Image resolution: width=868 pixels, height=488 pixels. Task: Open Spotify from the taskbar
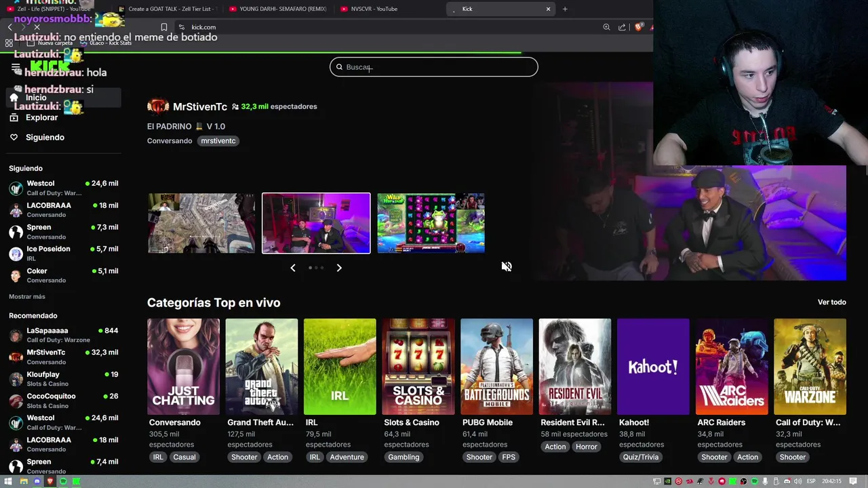(x=64, y=482)
